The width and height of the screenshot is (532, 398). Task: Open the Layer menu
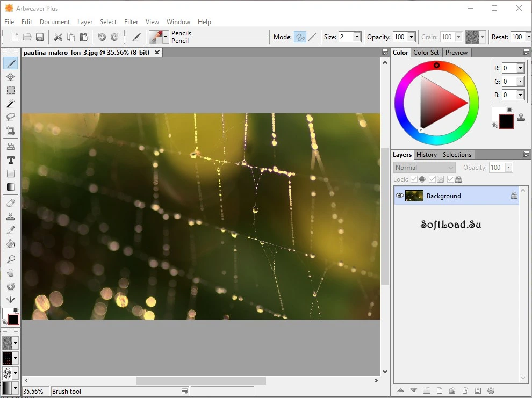click(x=85, y=21)
